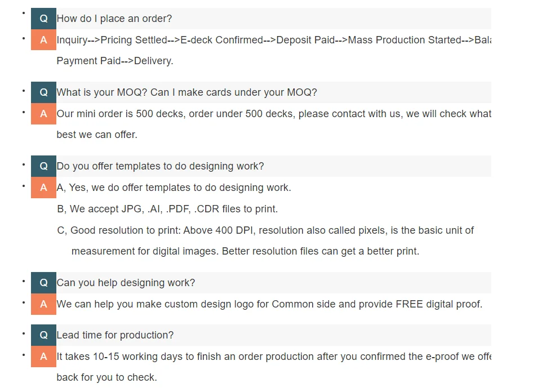Select the A icon beside 'We can help you make custom design'

[43, 304]
